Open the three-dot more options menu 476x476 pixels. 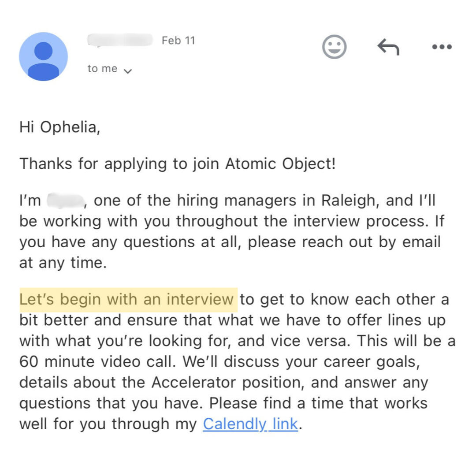[442, 47]
